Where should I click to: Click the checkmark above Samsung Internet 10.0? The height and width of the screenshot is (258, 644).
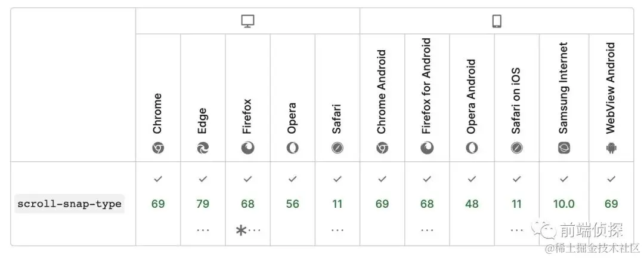564,179
